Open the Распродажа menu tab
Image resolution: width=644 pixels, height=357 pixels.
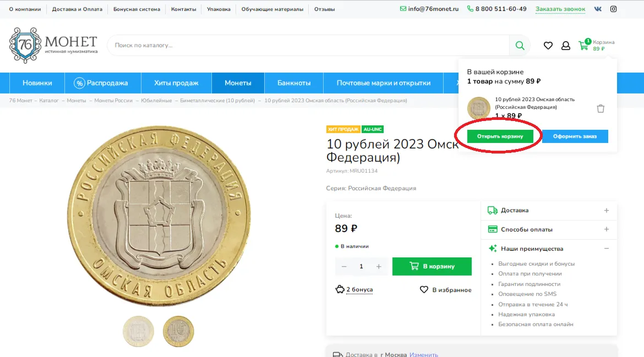click(x=101, y=83)
